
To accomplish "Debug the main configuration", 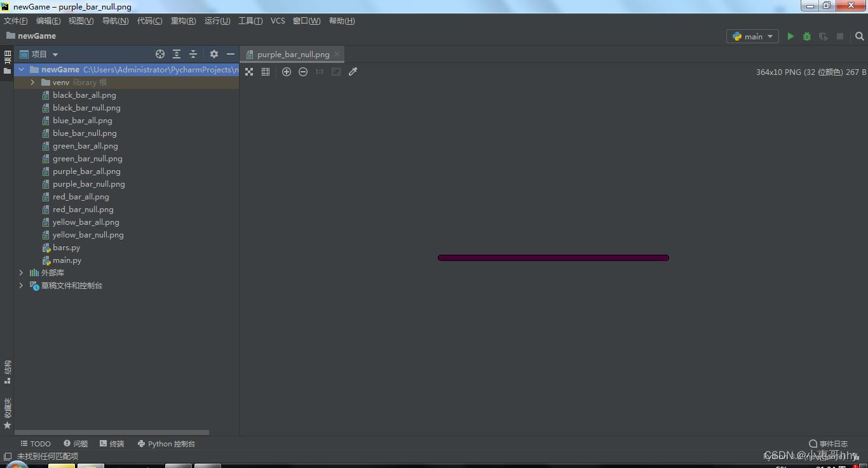I will (807, 36).
